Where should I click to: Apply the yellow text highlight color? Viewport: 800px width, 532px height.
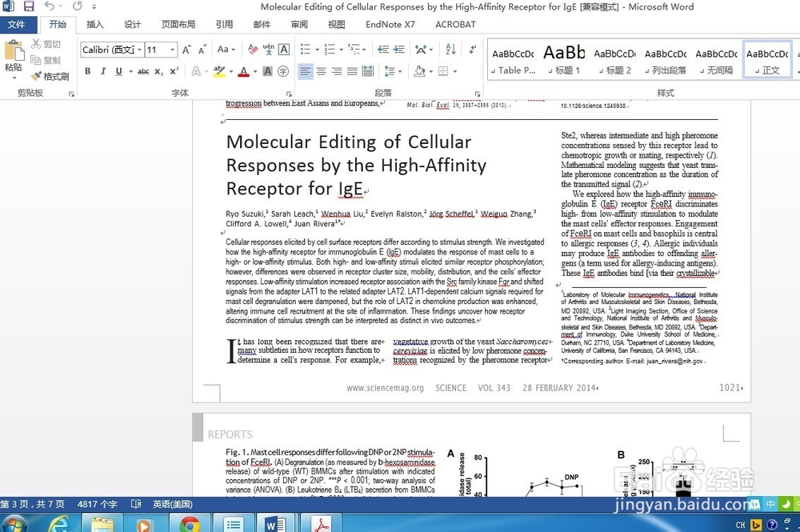tap(219, 71)
